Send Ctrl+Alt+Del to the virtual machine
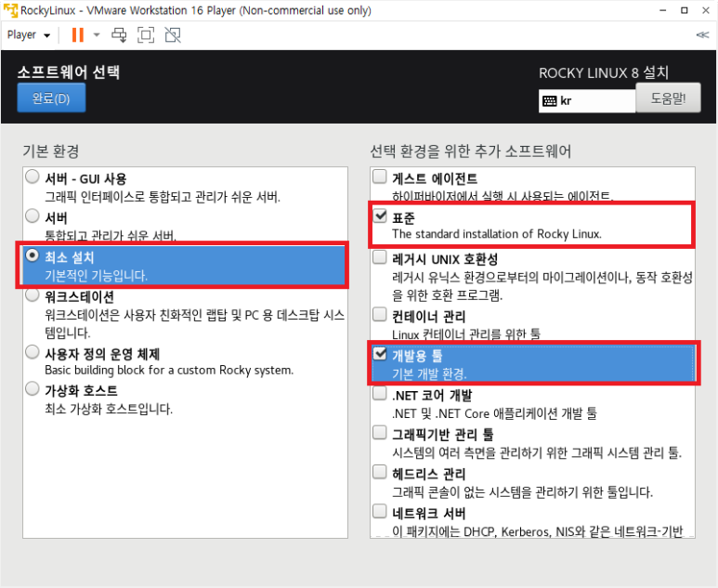The width and height of the screenshot is (718, 588). coord(120,34)
